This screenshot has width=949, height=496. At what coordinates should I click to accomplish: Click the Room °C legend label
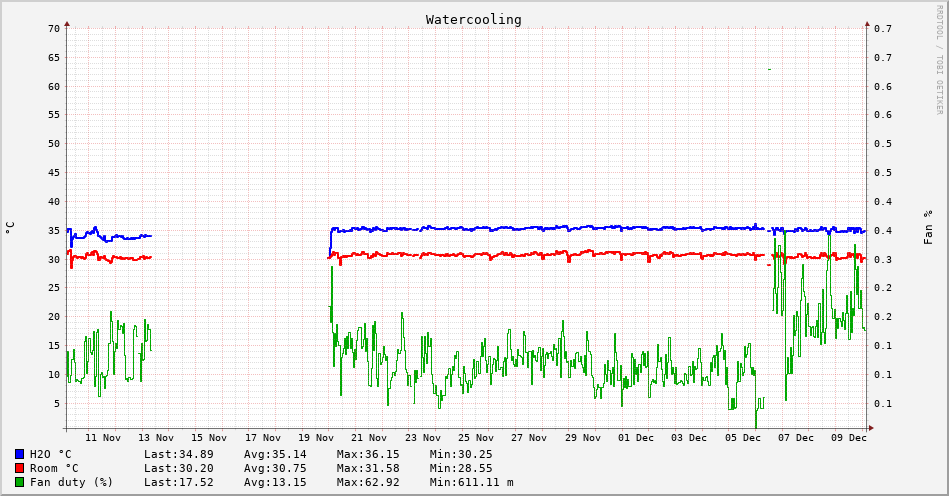pyautogui.click(x=54, y=468)
